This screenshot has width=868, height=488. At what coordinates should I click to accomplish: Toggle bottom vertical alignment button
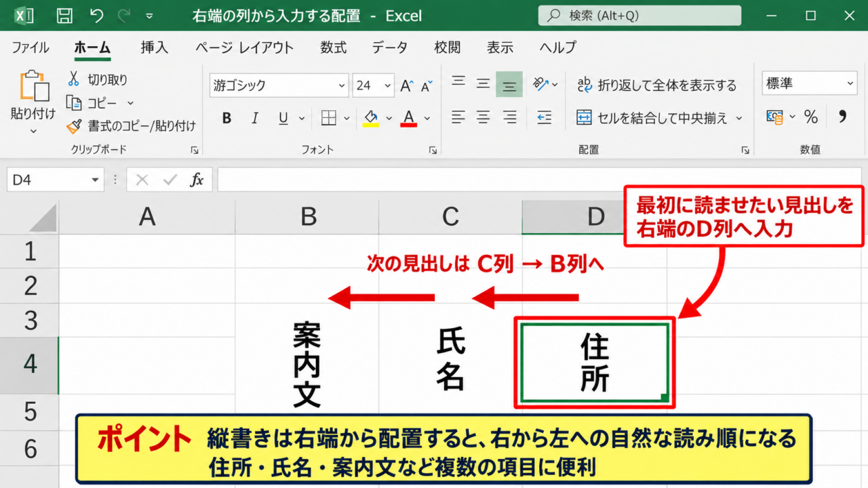tap(509, 85)
